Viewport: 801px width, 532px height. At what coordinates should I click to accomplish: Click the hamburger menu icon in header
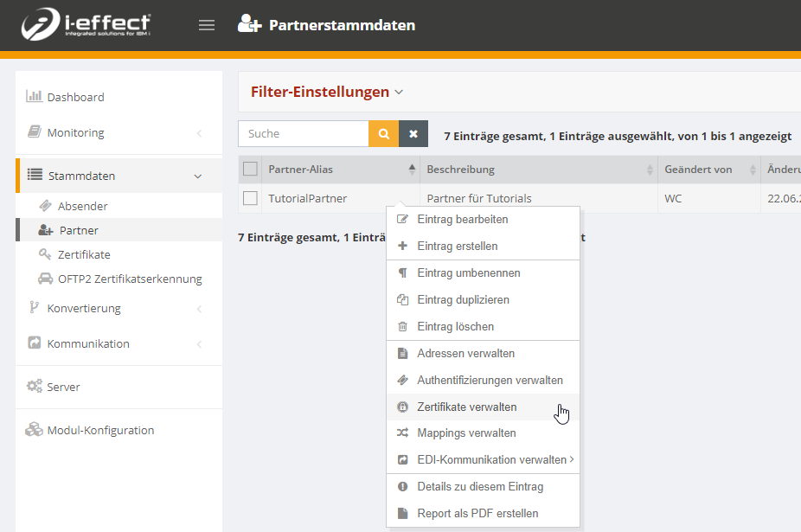pos(207,25)
